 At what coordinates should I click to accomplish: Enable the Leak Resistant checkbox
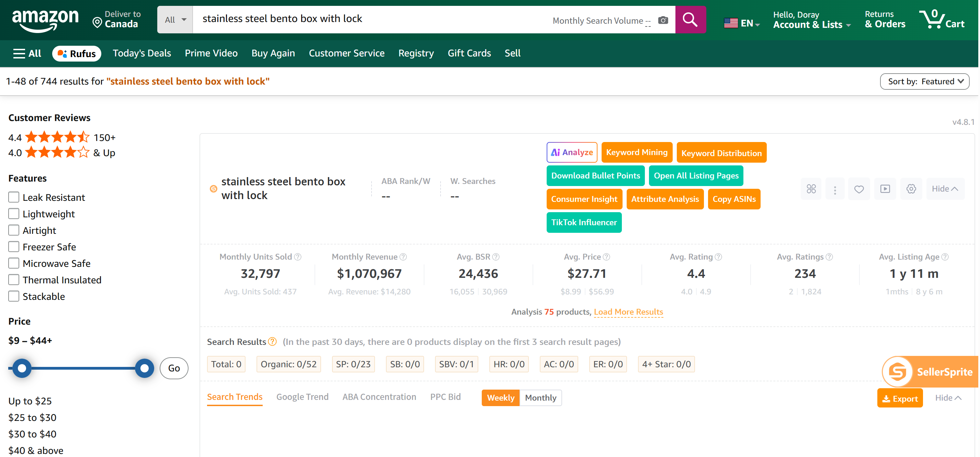(14, 197)
